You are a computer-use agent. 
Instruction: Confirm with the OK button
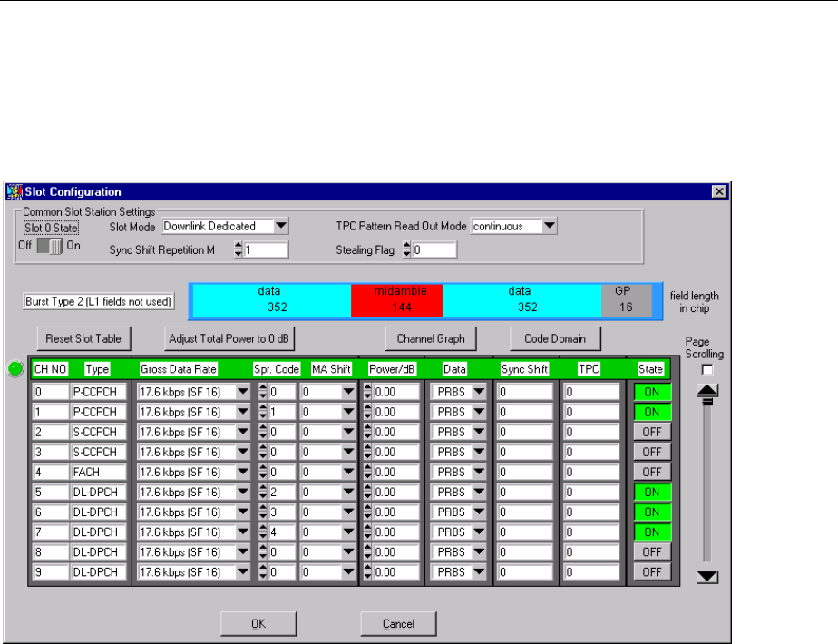(x=258, y=624)
